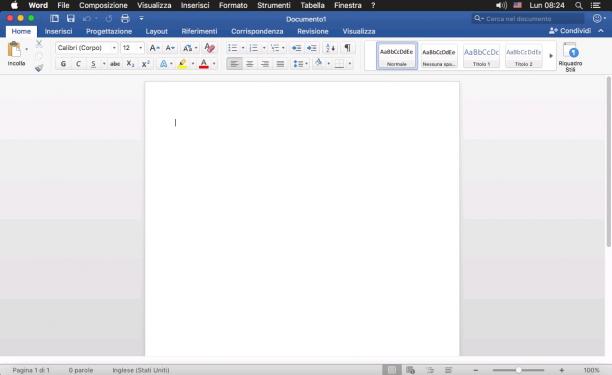
Task: Open the Riquadro Stili pane
Action: (570, 57)
